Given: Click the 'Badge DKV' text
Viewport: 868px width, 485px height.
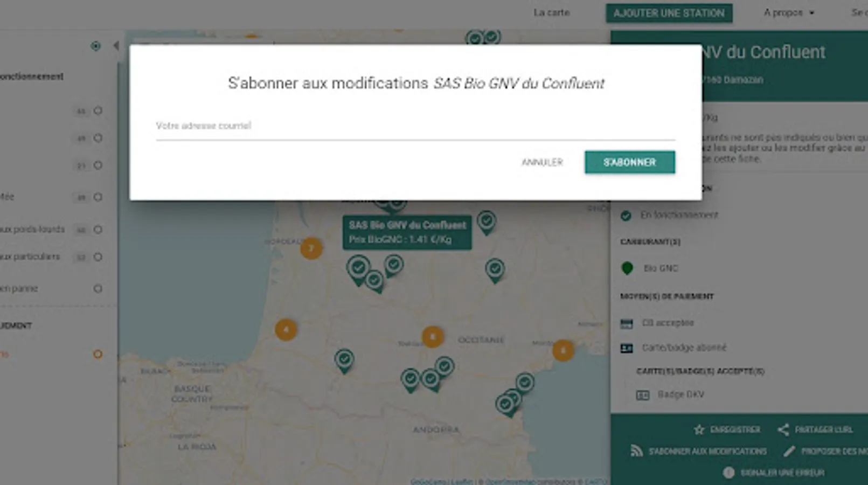Looking at the screenshot, I should tap(680, 394).
